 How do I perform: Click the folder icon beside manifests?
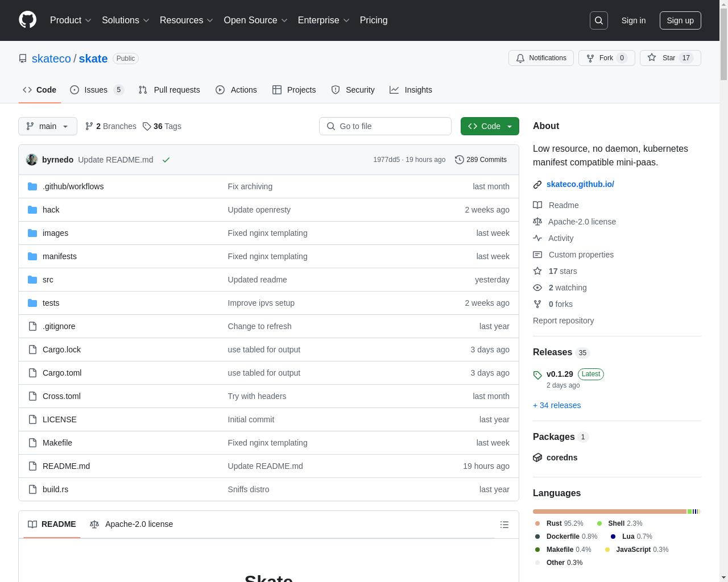coord(32,256)
